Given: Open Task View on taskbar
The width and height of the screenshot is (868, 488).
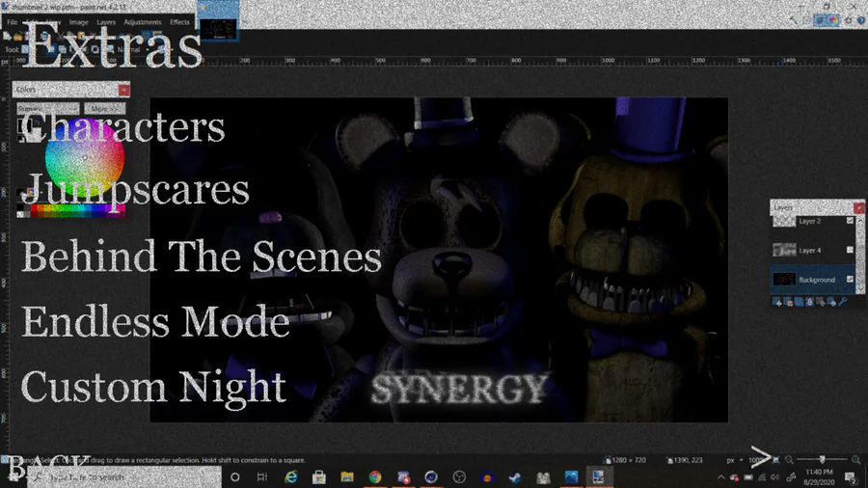Looking at the screenshot, I should pyautogui.click(x=262, y=477).
